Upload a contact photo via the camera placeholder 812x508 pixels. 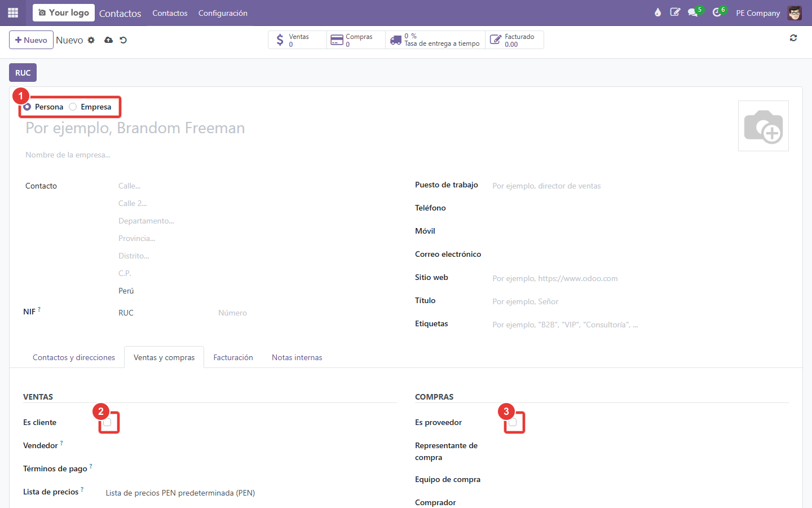point(764,126)
